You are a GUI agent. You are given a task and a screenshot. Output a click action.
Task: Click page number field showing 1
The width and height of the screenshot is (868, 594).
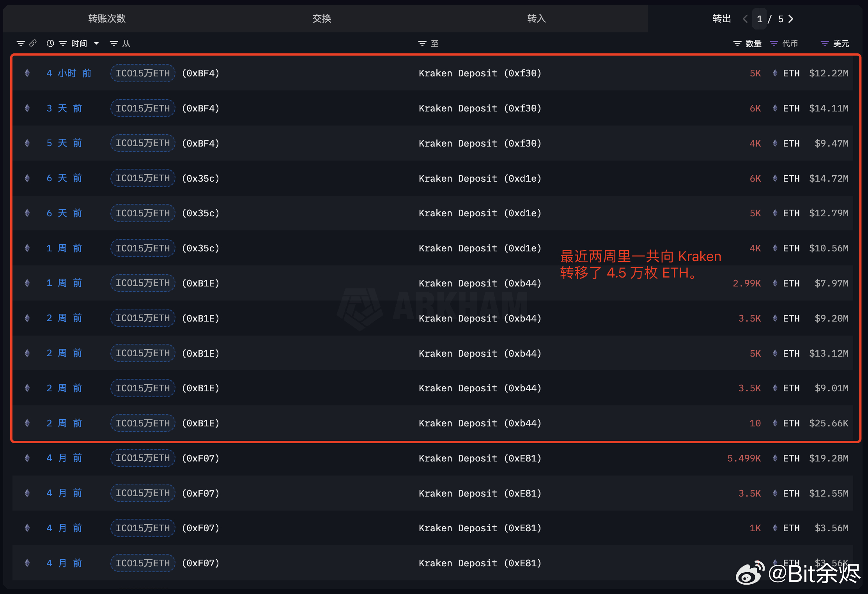(x=760, y=19)
